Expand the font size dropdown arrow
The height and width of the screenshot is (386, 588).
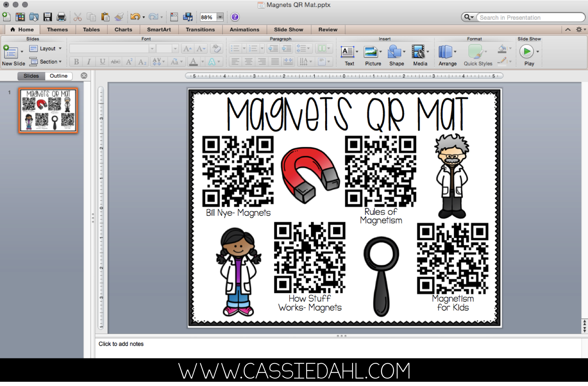click(x=175, y=48)
